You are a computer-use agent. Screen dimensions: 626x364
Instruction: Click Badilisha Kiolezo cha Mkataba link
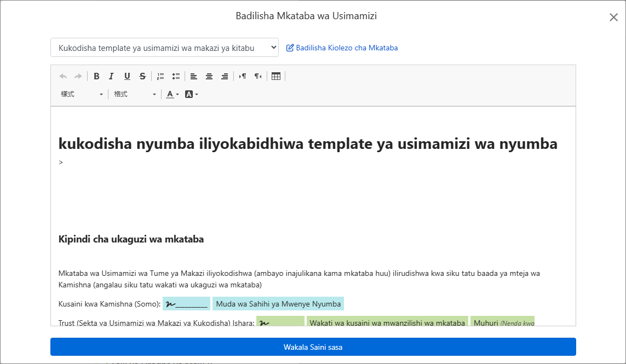342,48
